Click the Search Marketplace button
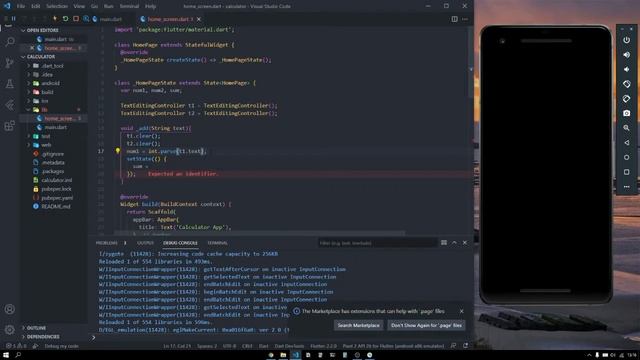This screenshot has width=640, height=360. click(x=358, y=325)
